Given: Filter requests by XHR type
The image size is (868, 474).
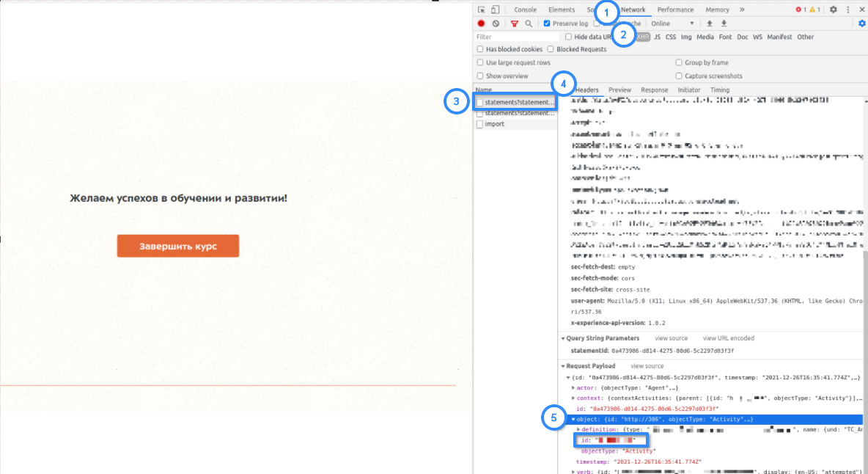Looking at the screenshot, I should [x=643, y=37].
